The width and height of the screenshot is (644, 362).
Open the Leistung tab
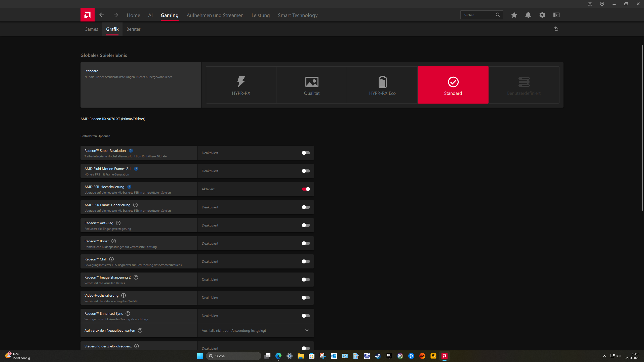point(261,15)
